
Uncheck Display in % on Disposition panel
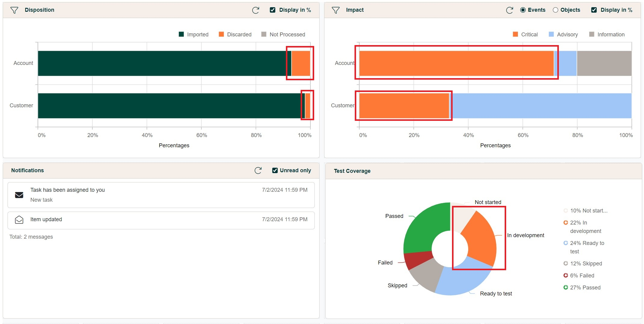(x=273, y=10)
